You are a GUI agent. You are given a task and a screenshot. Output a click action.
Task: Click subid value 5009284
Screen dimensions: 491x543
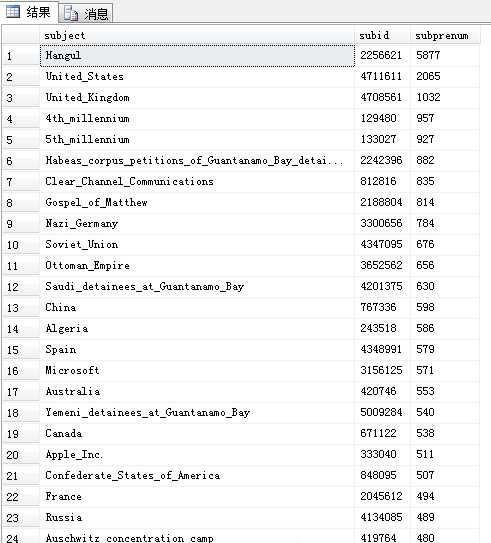382,413
